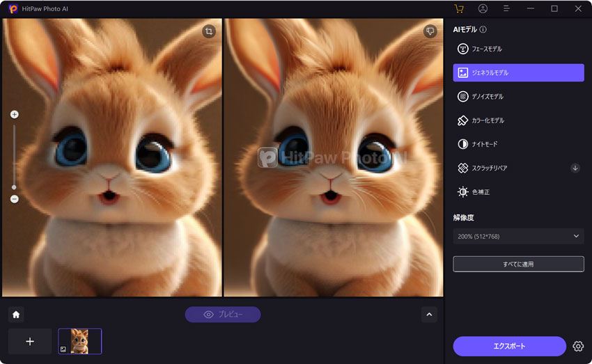Adjust the vertical zoom slider handle
Viewport: 592px width, 364px height.
click(14, 187)
